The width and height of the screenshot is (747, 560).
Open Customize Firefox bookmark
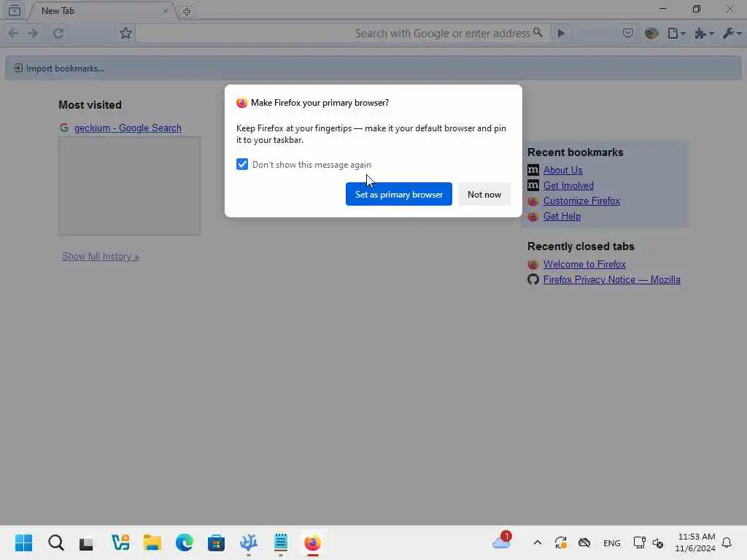coord(581,201)
